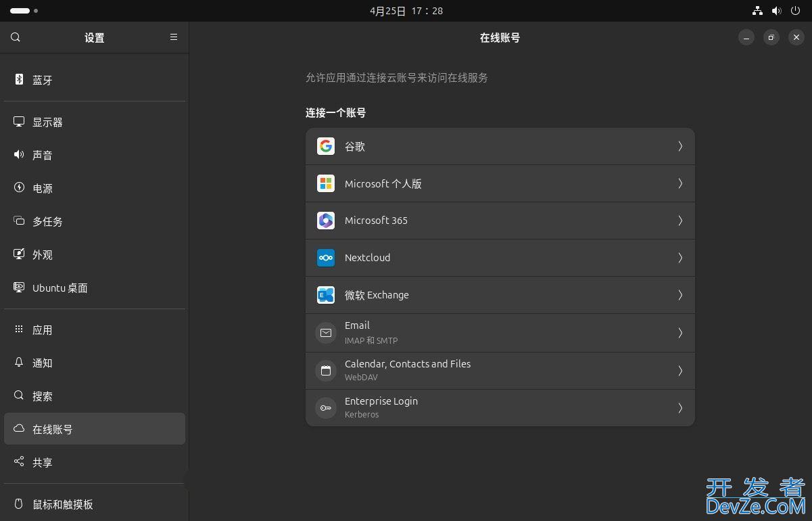Click the Enterprise Login label
812x521 pixels.
point(381,401)
